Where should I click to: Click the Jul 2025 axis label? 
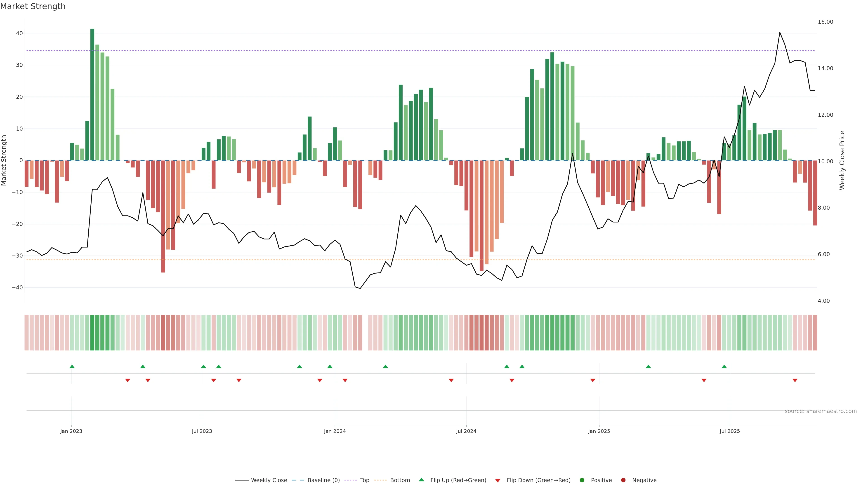click(729, 431)
